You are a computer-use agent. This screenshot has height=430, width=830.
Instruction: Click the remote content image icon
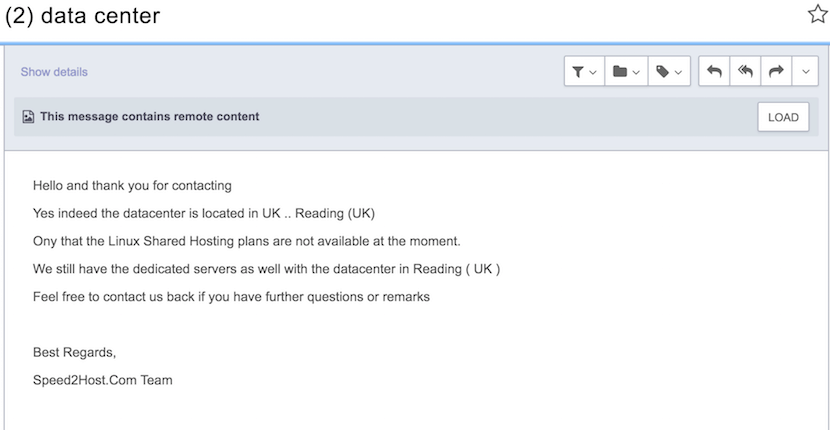(28, 117)
